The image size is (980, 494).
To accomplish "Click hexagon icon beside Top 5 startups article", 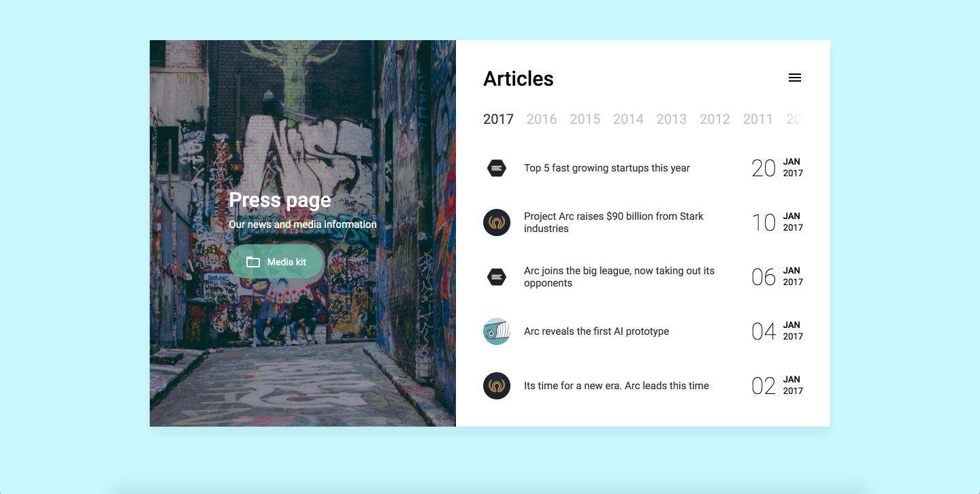I will click(497, 168).
